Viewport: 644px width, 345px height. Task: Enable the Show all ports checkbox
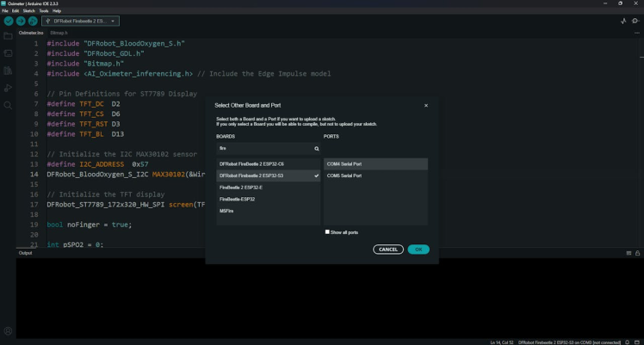[327, 232]
